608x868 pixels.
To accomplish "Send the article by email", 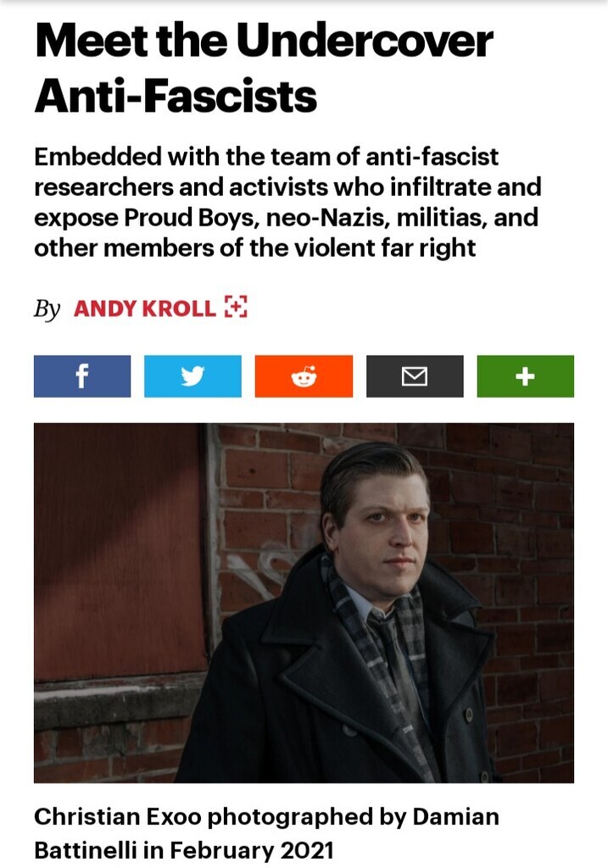I will coord(415,376).
